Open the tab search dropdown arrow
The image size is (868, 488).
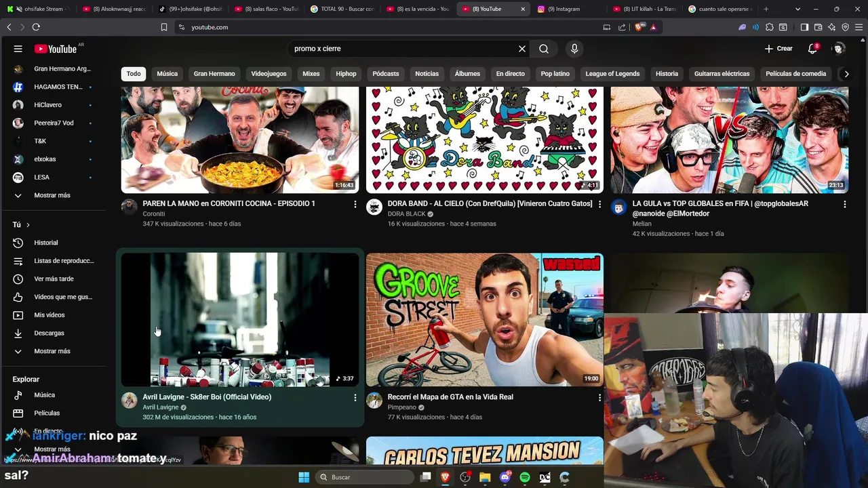[x=797, y=9]
